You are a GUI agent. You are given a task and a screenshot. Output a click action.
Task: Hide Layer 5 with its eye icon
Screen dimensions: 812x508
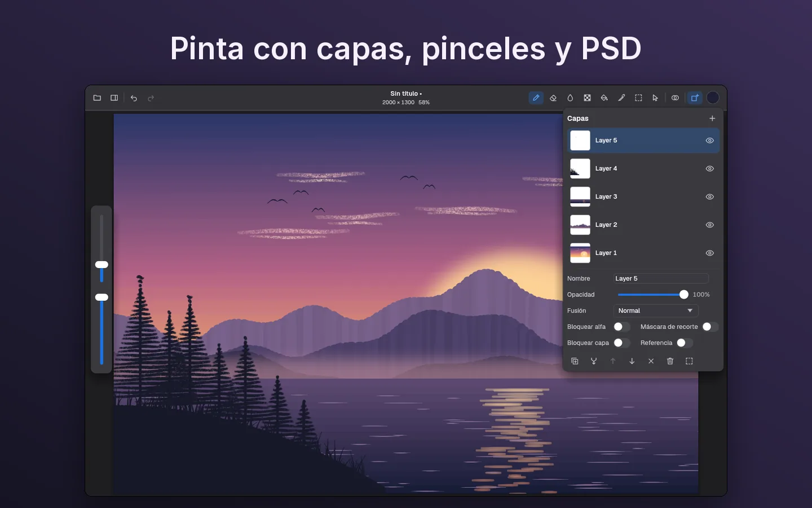[710, 141]
